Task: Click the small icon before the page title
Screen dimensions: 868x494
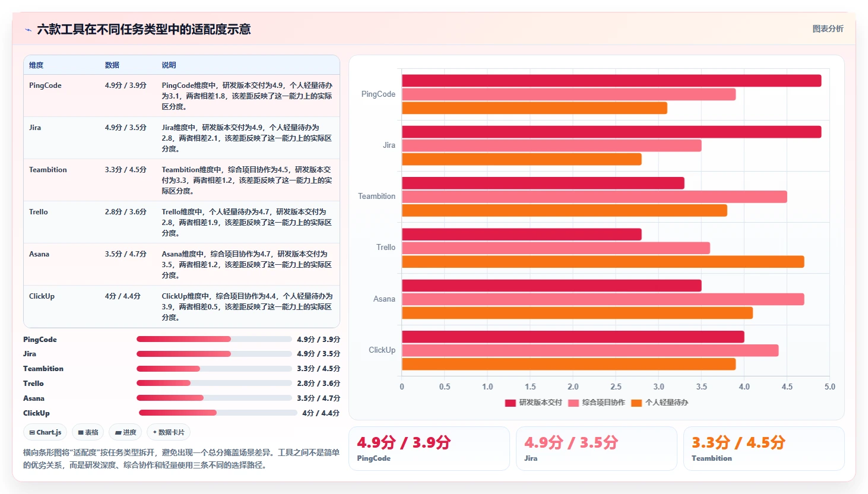Action: coord(28,30)
